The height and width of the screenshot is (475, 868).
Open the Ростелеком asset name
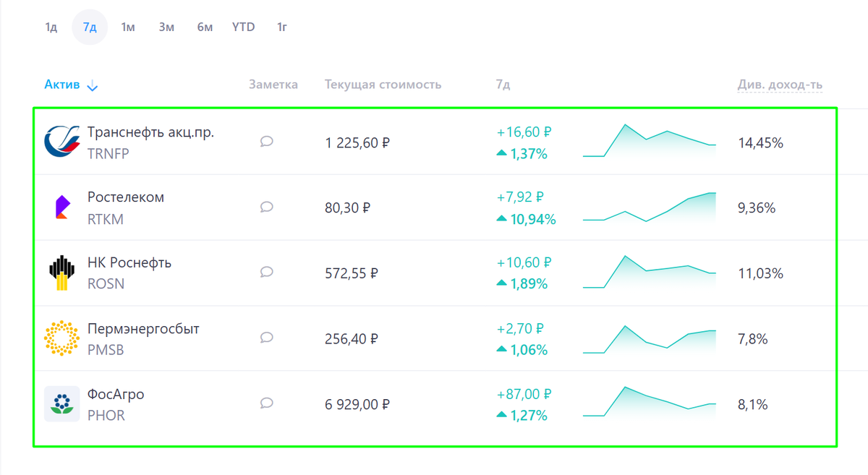click(126, 197)
